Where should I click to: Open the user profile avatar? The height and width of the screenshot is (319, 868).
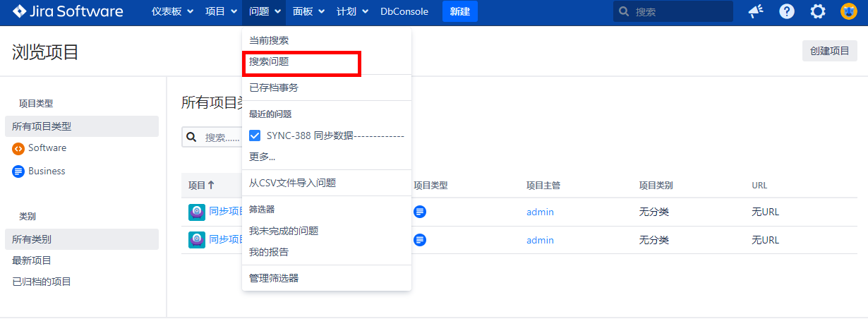tap(848, 11)
